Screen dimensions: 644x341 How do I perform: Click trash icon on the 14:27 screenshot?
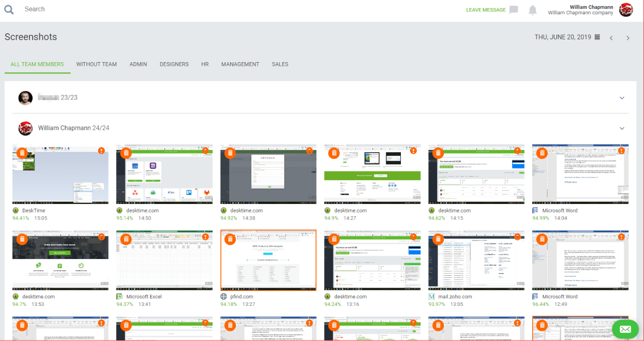tap(334, 153)
